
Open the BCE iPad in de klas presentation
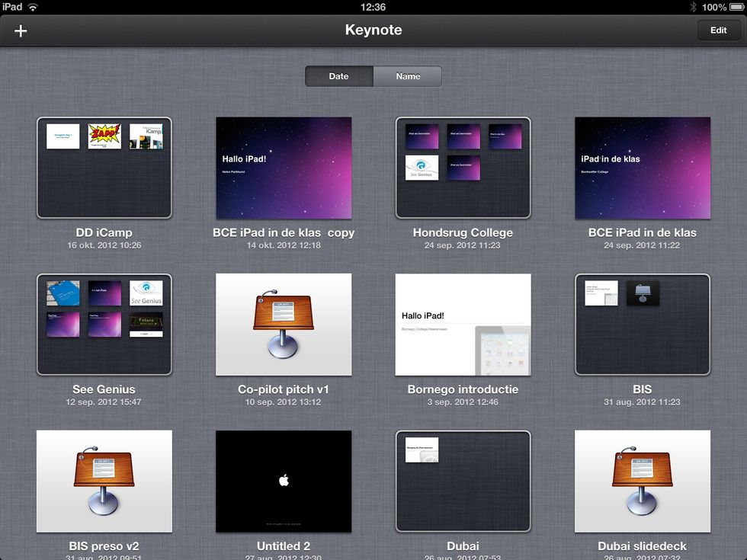[x=642, y=168]
